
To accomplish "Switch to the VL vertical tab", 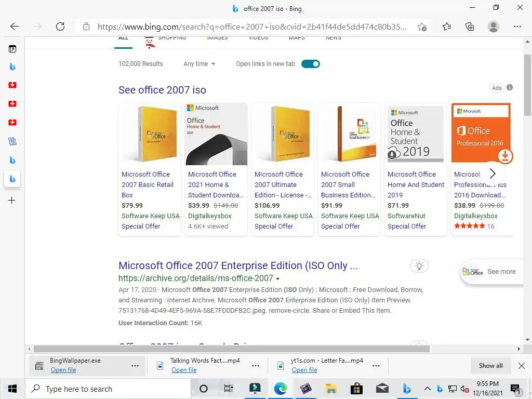I will point(12,141).
